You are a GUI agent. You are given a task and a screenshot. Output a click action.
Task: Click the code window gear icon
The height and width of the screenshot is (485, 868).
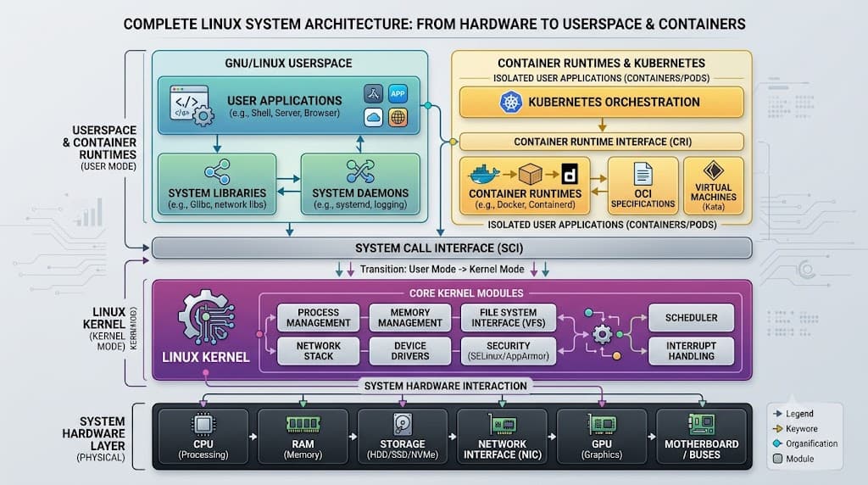192,104
